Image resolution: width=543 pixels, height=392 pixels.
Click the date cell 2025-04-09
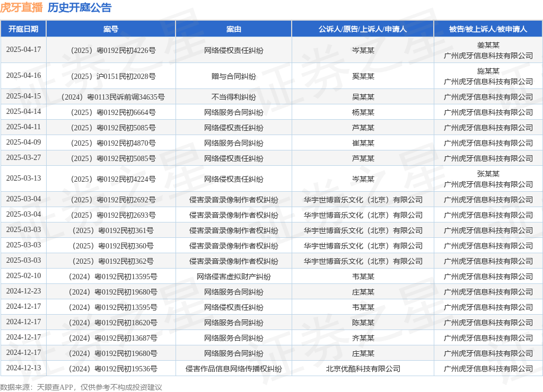[23, 142]
